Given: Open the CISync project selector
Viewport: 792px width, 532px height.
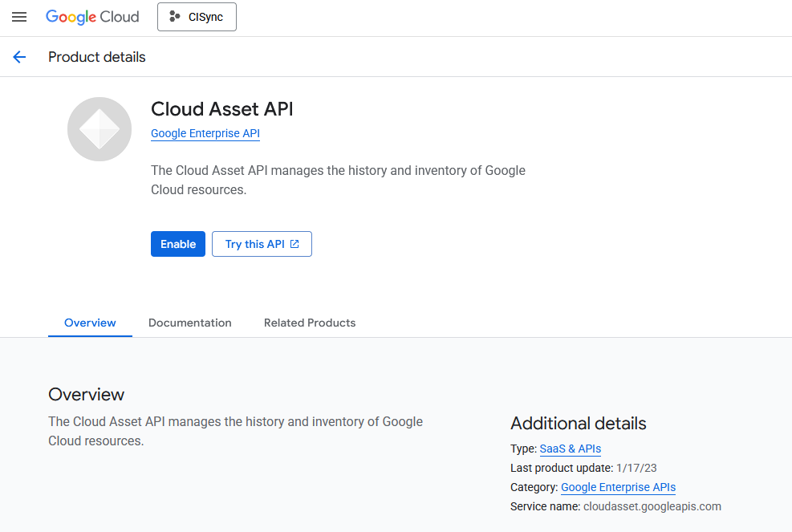Looking at the screenshot, I should tap(197, 17).
